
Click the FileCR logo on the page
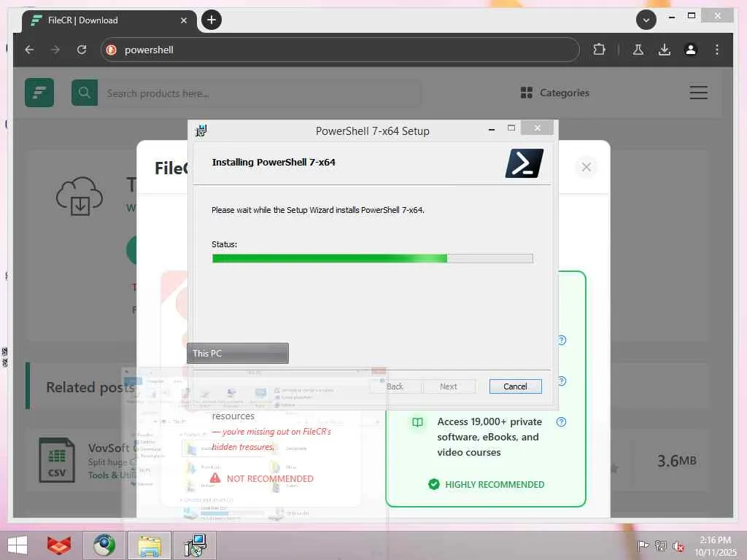pyautogui.click(x=39, y=93)
